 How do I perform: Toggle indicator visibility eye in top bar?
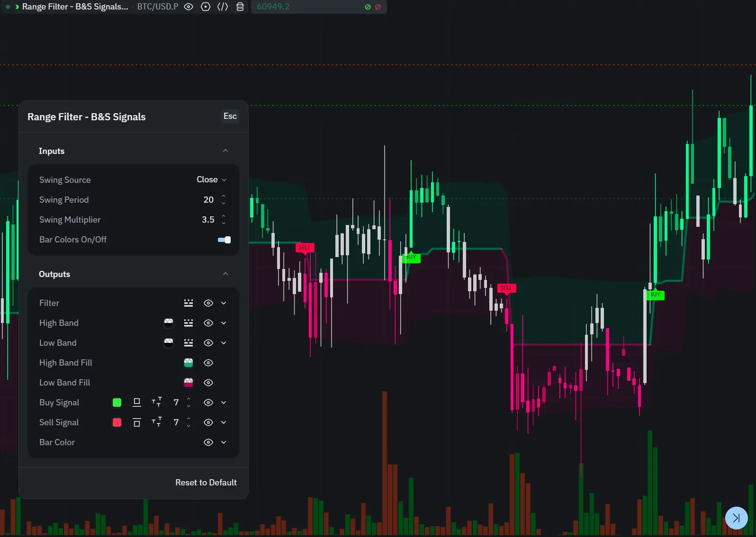(189, 7)
